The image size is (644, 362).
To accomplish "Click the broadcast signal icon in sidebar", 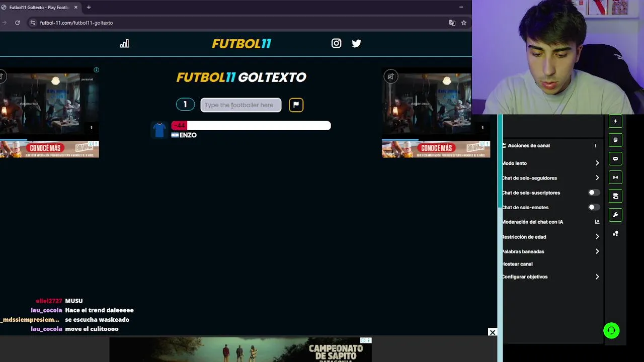I will coord(615,177).
